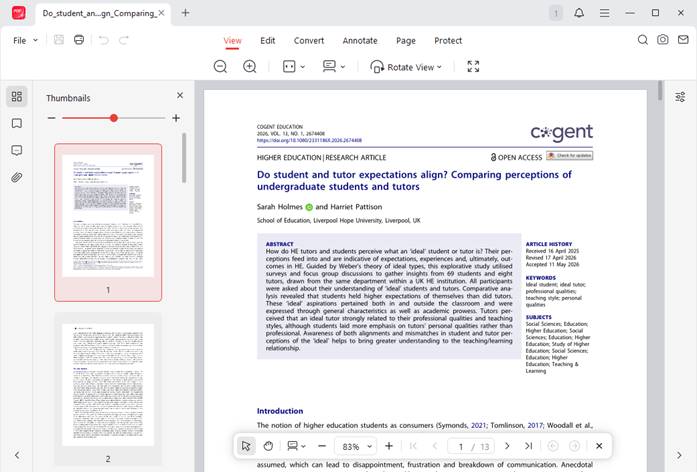Click the author ORCID green icon

(309, 207)
